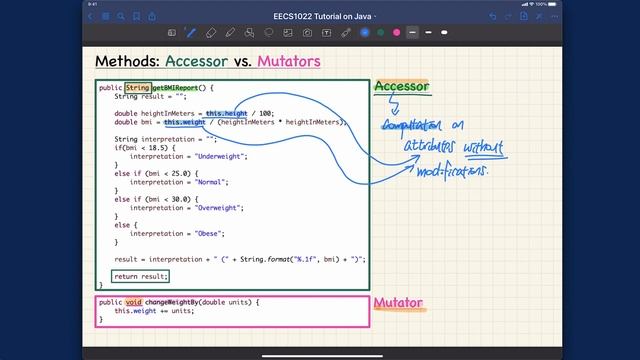This screenshot has width=640, height=360.
Task: Undo the last stroke
Action: click(x=493, y=16)
